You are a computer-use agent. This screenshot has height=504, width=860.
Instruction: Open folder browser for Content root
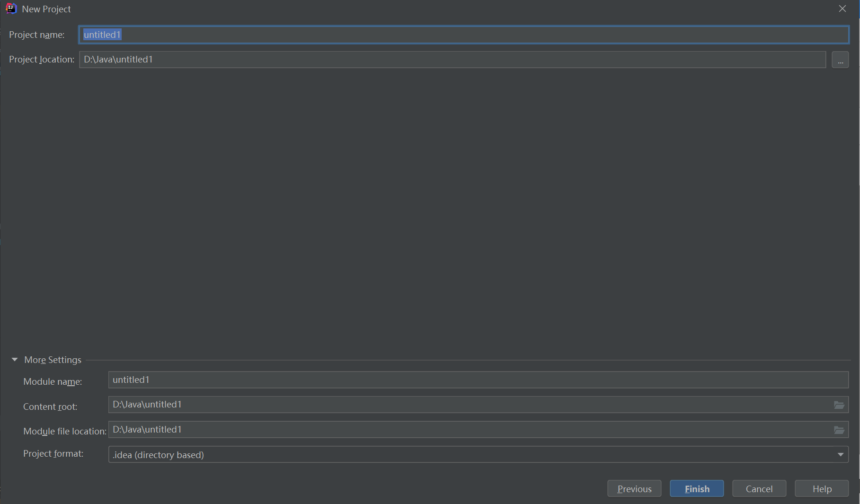coord(839,405)
